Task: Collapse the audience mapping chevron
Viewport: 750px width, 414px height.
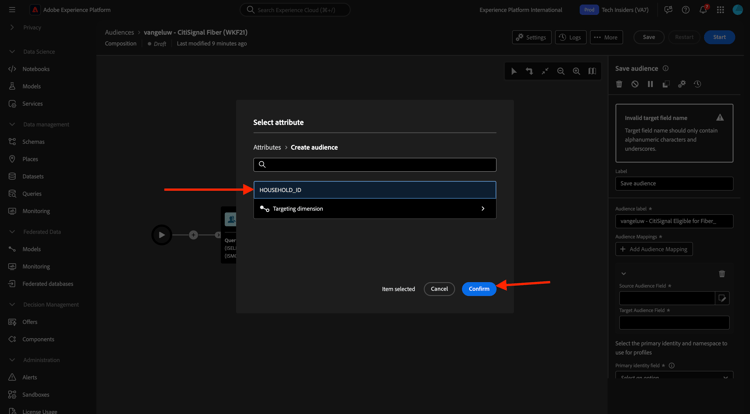Action: coord(623,274)
